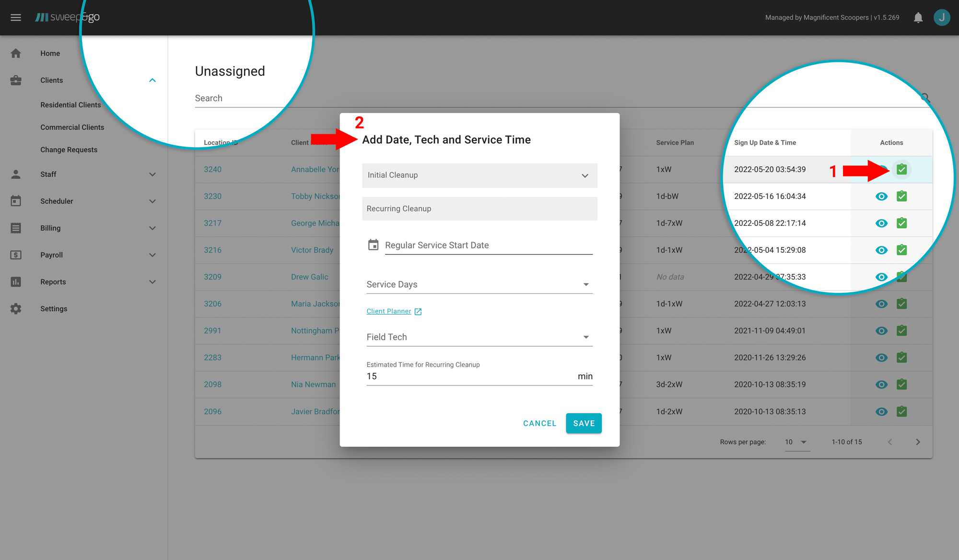
Task: Click the notifications bell icon
Action: 918,17
